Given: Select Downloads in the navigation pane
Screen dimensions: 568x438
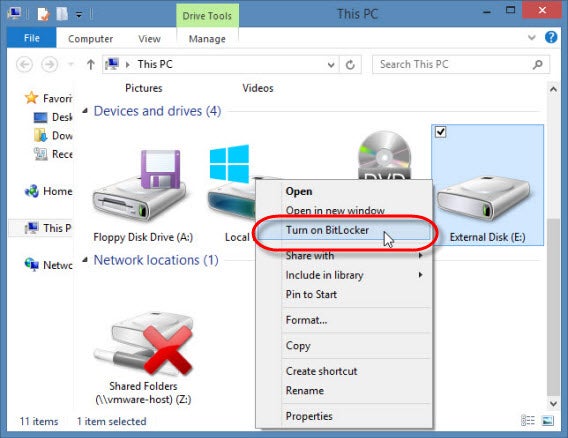Looking at the screenshot, I should coord(53,135).
